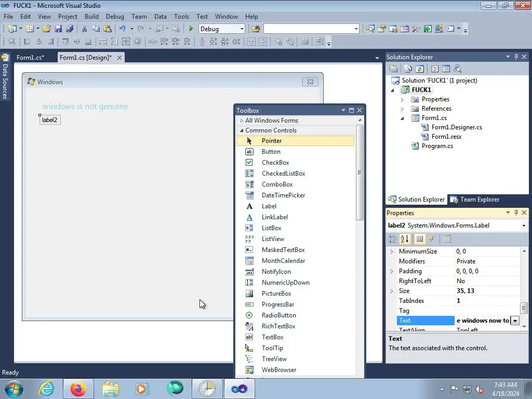Image resolution: width=532 pixels, height=399 pixels.
Task: Open the Tools menu
Action: point(181,16)
